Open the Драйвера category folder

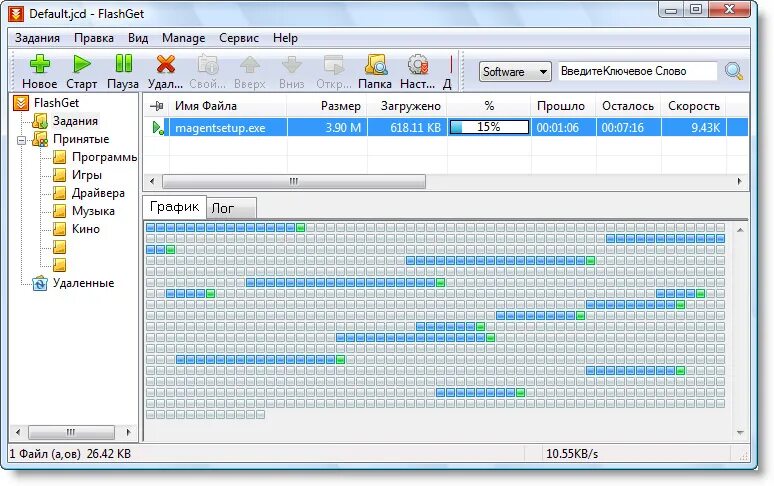[60, 193]
